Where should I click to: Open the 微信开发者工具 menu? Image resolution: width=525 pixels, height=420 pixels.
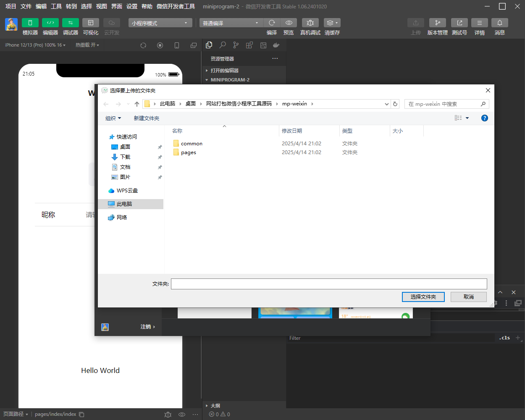coord(176,6)
